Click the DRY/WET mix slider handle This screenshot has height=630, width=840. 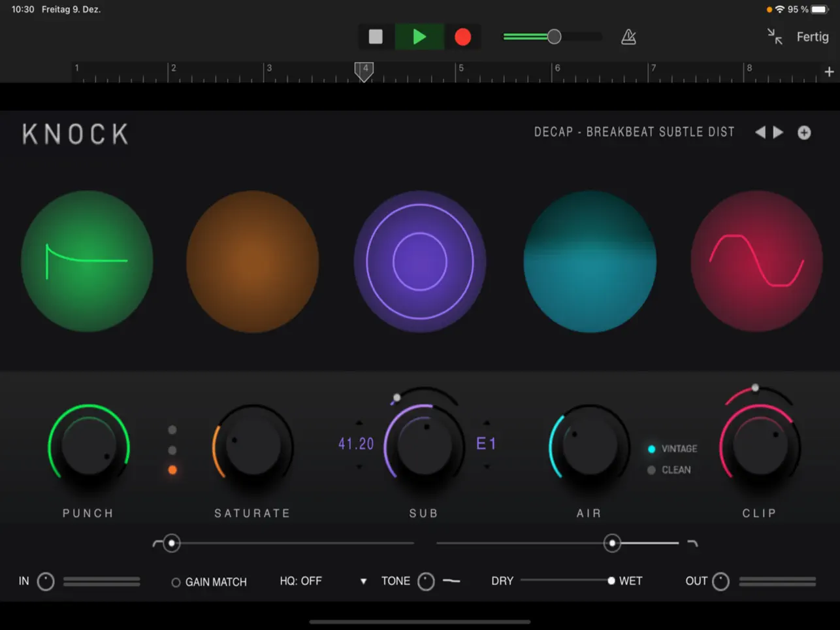point(611,581)
